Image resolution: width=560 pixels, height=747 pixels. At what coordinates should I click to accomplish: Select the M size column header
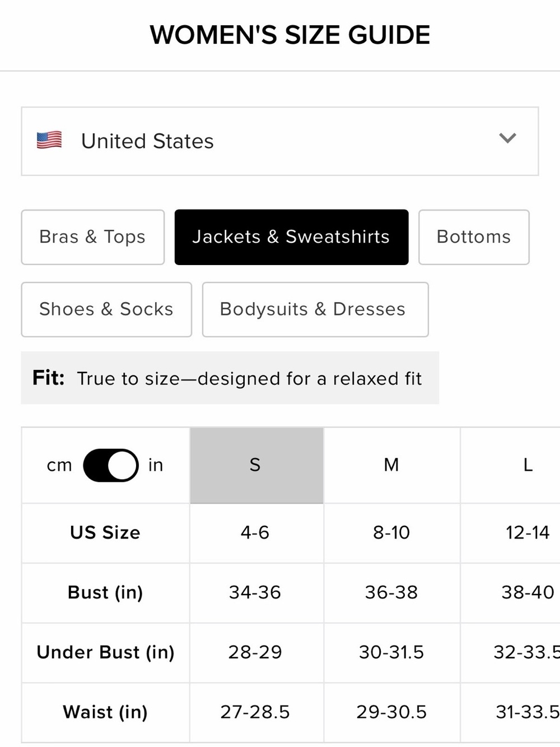click(392, 465)
